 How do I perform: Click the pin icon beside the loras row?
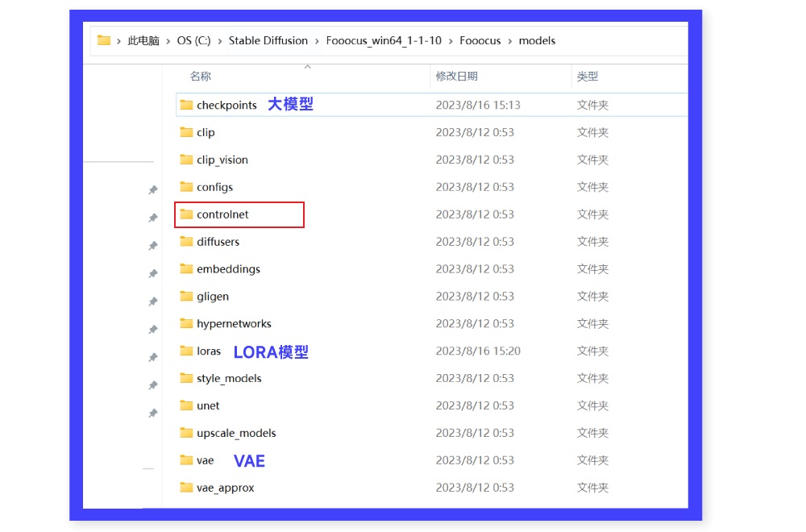point(152,357)
